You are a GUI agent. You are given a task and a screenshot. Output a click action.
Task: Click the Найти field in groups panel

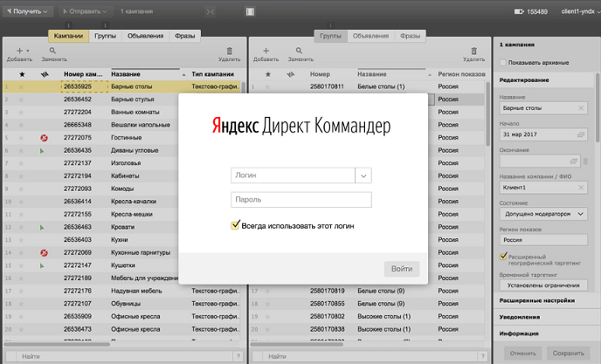[370, 356]
